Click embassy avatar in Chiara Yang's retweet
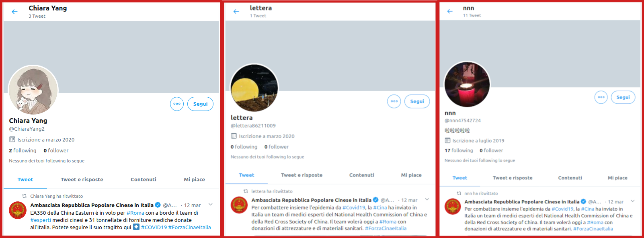 [18, 210]
